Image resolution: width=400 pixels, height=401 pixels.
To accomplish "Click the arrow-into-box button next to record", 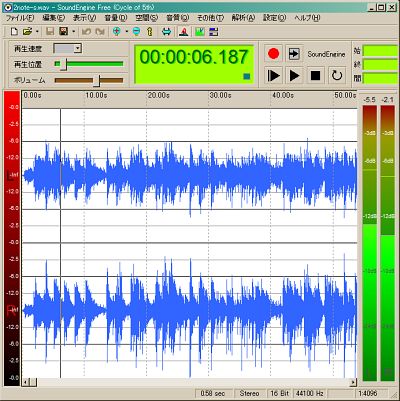I will click(294, 53).
